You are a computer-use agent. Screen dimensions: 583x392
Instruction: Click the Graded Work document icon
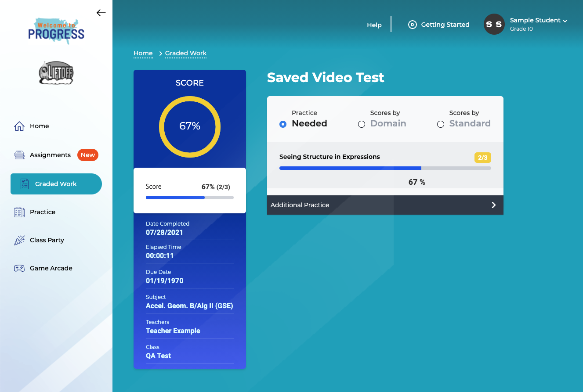click(x=20, y=184)
